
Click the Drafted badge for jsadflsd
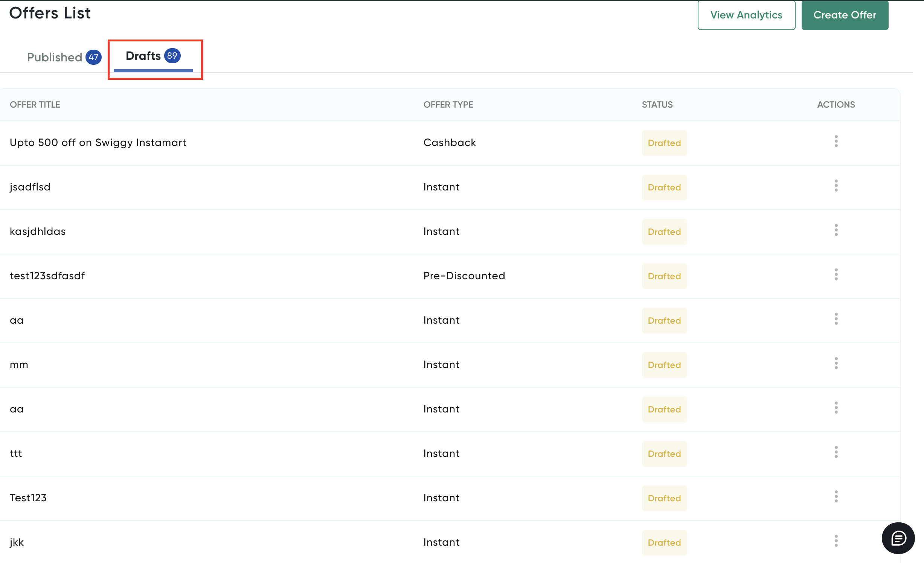point(664,187)
